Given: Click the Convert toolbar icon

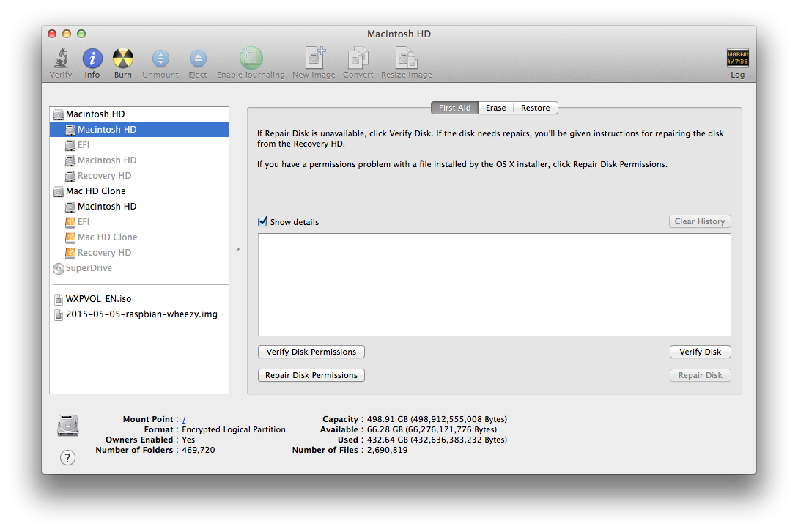Looking at the screenshot, I should (x=358, y=58).
